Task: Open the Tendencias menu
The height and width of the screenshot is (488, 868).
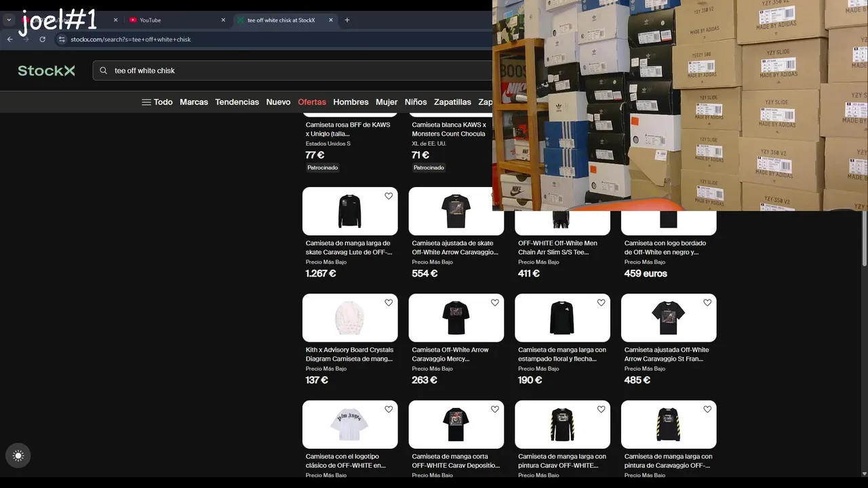Action: point(237,102)
